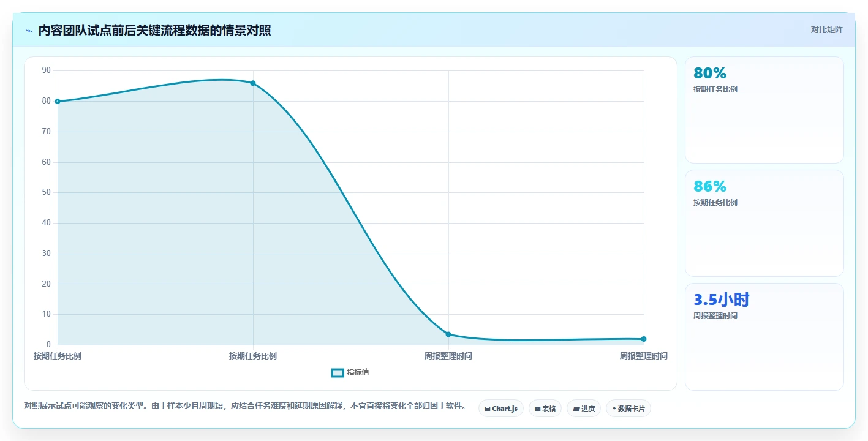
Task: Select the 表格 chip
Action: click(x=545, y=409)
